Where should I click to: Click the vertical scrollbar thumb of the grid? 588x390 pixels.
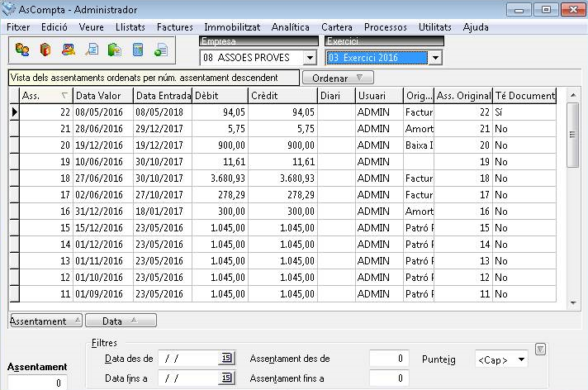coord(572,136)
